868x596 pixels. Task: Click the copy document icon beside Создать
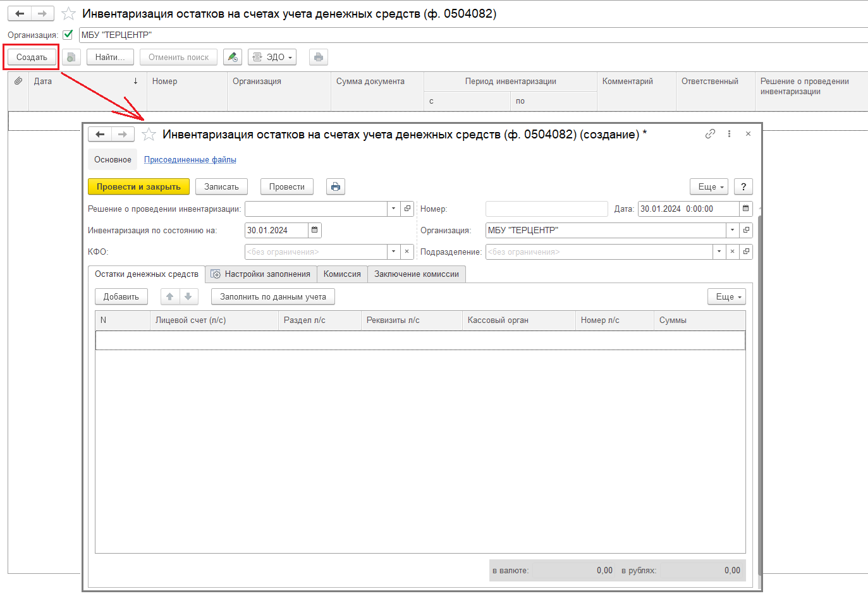pos(71,57)
